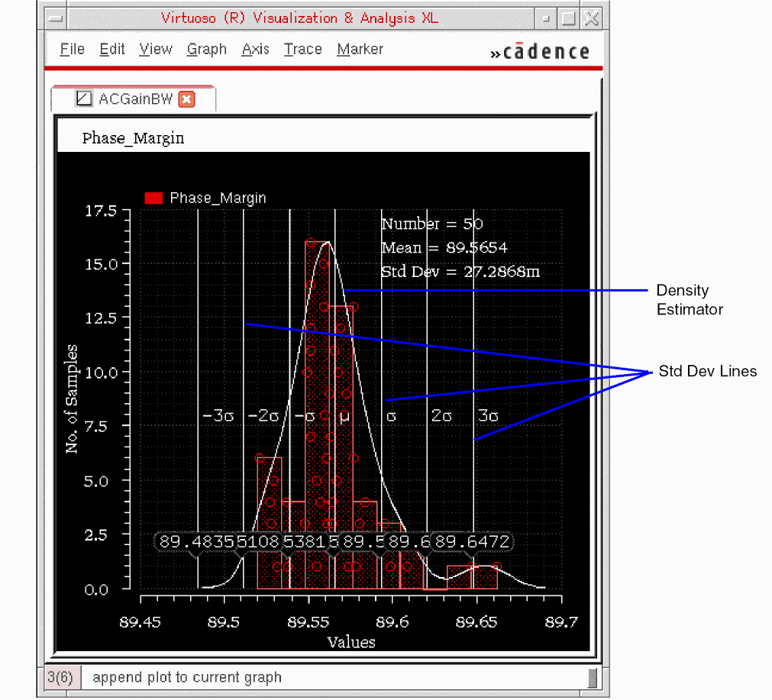This screenshot has width=772, height=700.
Task: Open the File menu
Action: click(72, 50)
